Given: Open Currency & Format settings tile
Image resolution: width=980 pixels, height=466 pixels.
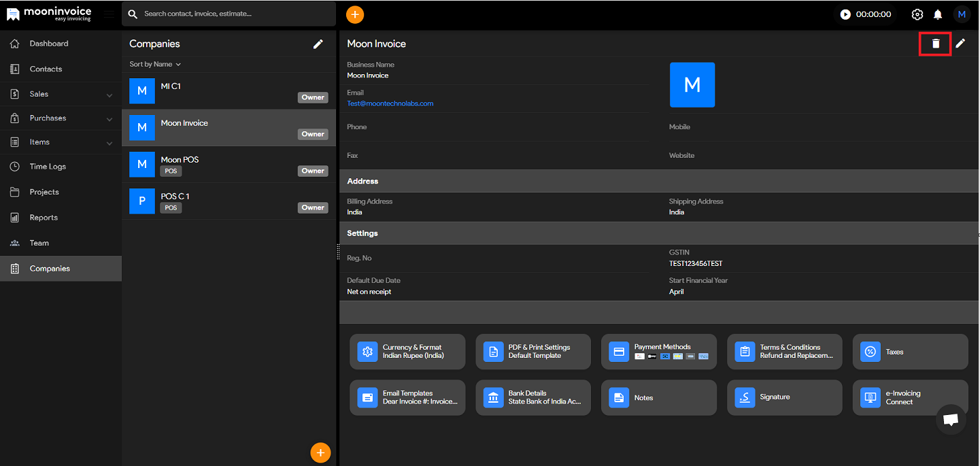Looking at the screenshot, I should (407, 352).
